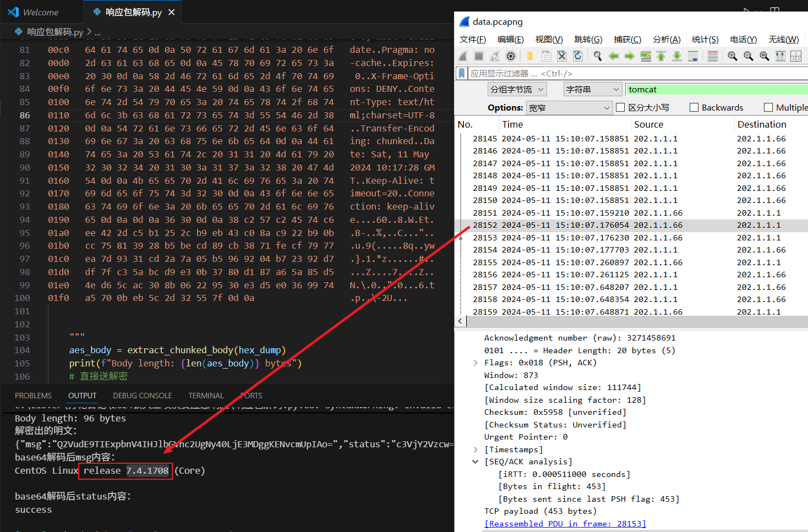Click the resize columns icon in Wireshark
This screenshot has height=532, width=808.
coord(780,56)
